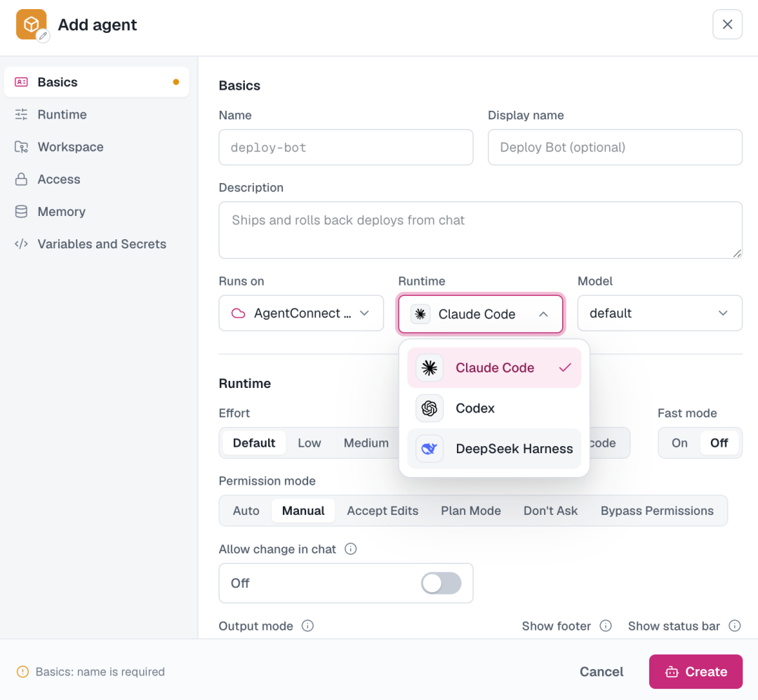
Task: Click the checkmark next to Claude Code
Action: (564, 368)
